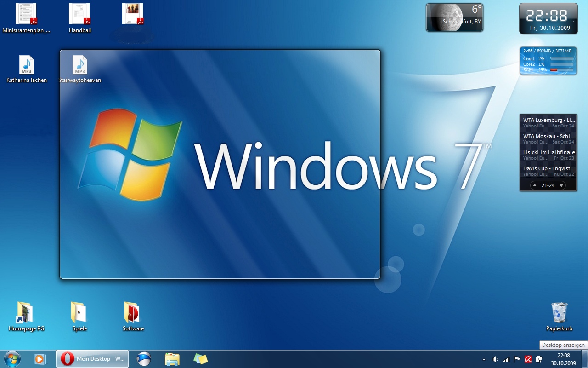The image size is (588, 368).
Task: Show hidden tray icons arrow
Action: coord(484,359)
